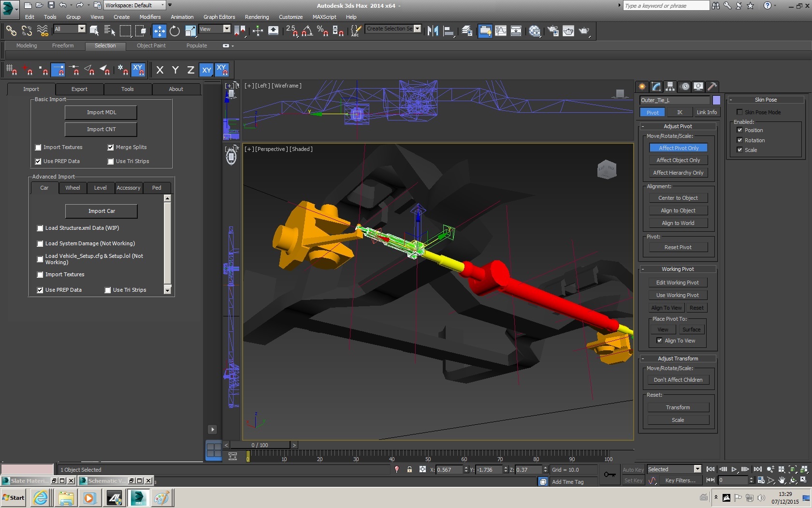Switch to the Utilities hammer panel
The width and height of the screenshot is (812, 508).
click(712, 87)
